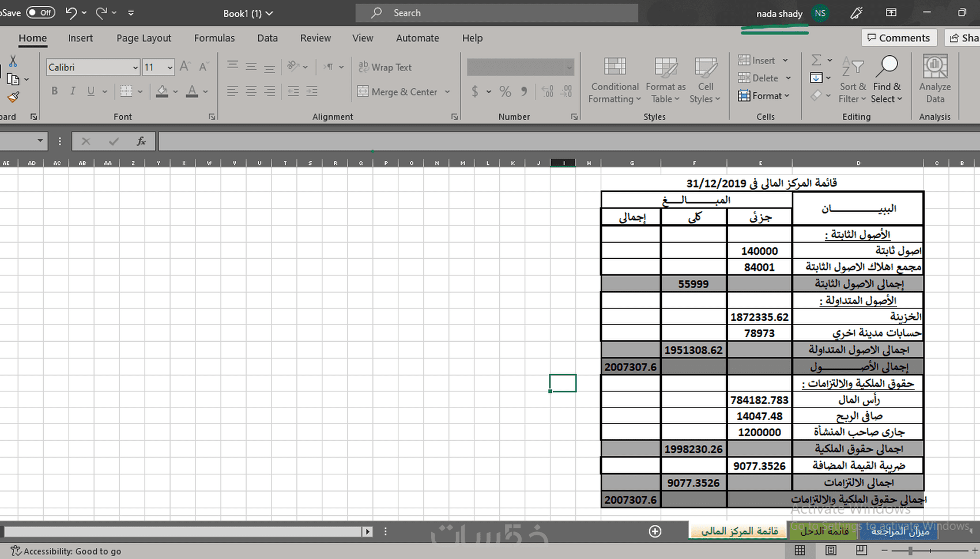Click the Decrease Indent icon
The width and height of the screenshot is (980, 559).
(x=293, y=91)
